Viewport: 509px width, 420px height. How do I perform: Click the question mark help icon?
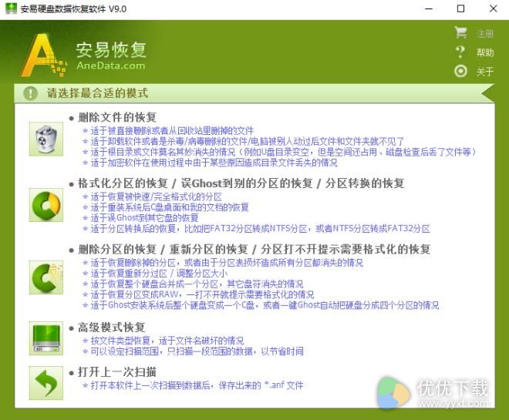pyautogui.click(x=460, y=52)
